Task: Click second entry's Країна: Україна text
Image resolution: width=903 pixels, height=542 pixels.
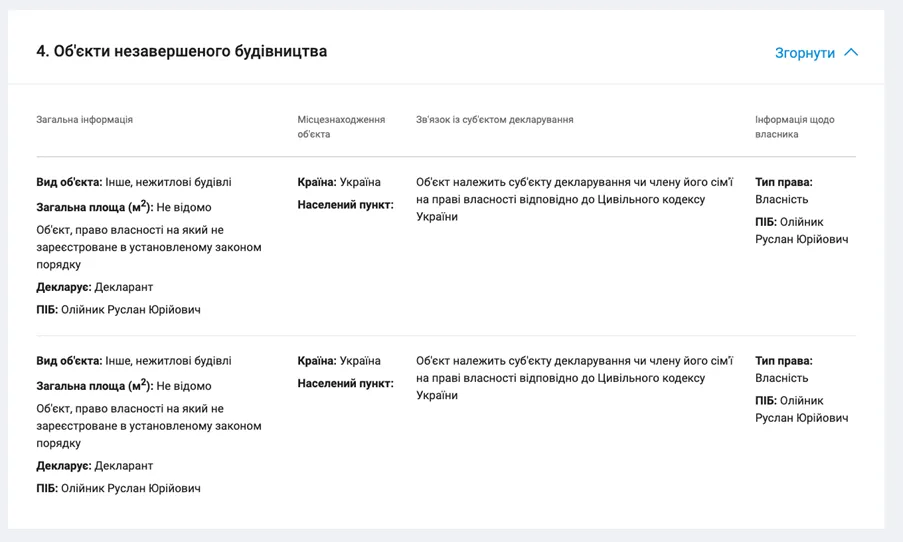Action: pyautogui.click(x=339, y=361)
